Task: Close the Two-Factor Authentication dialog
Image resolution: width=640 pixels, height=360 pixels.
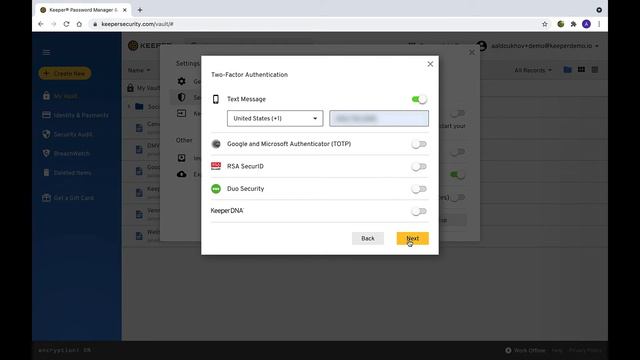Action: [430, 64]
